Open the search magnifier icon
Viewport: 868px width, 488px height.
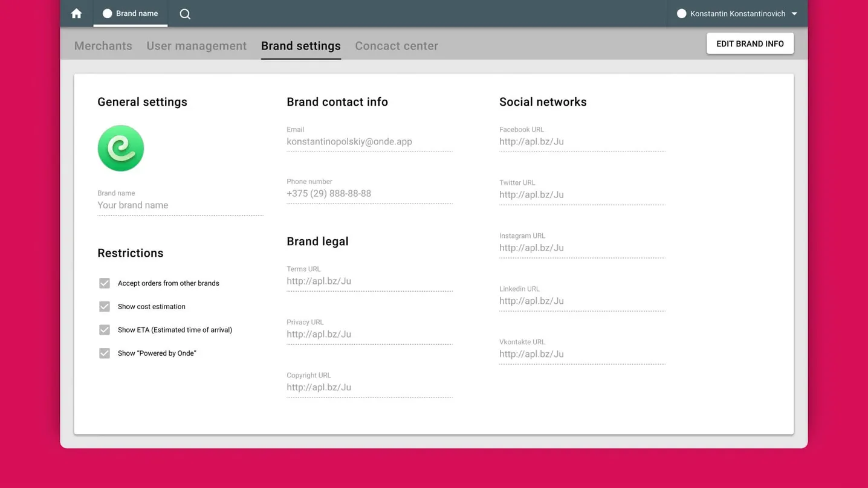[x=185, y=14]
